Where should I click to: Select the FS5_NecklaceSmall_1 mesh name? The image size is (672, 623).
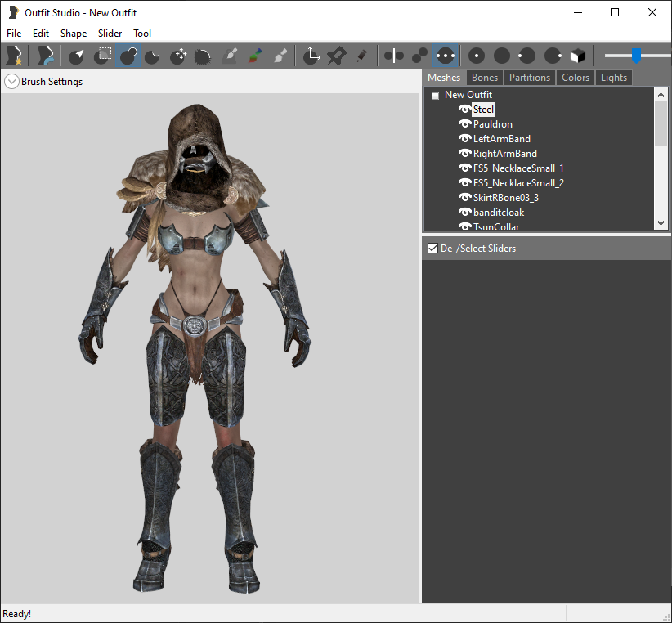(518, 168)
